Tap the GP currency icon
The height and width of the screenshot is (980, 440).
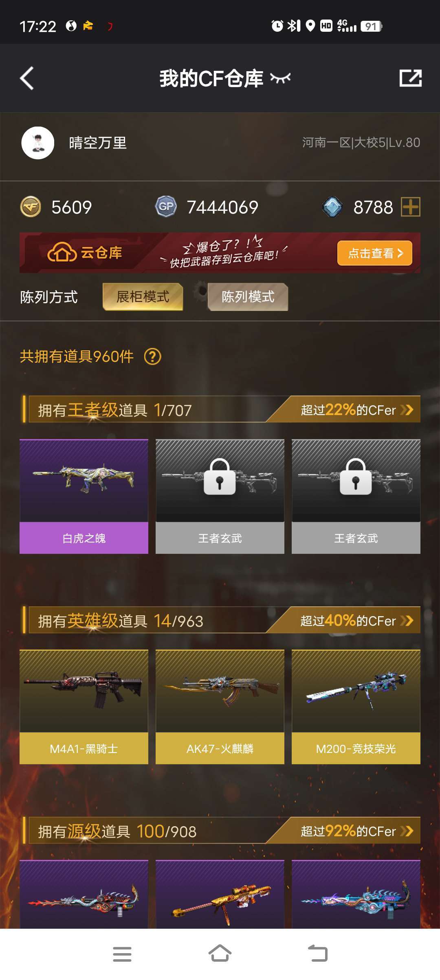[166, 207]
